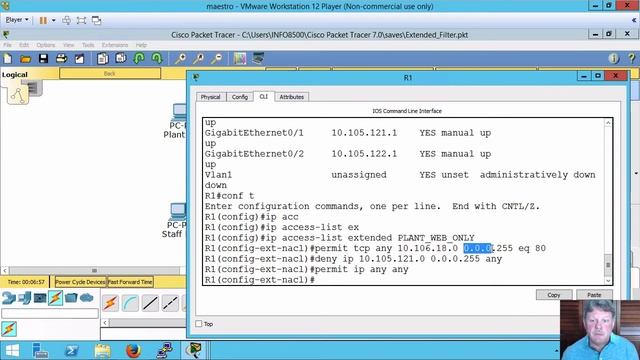Expand the pause button power options arrow
Image resolution: width=640 pixels, height=360 pixels.
tap(53, 20)
